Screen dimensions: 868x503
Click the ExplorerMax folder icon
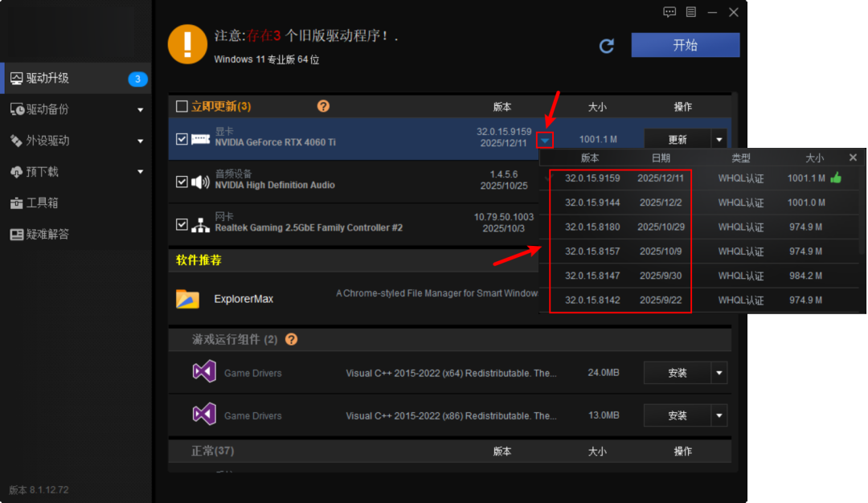point(187,299)
